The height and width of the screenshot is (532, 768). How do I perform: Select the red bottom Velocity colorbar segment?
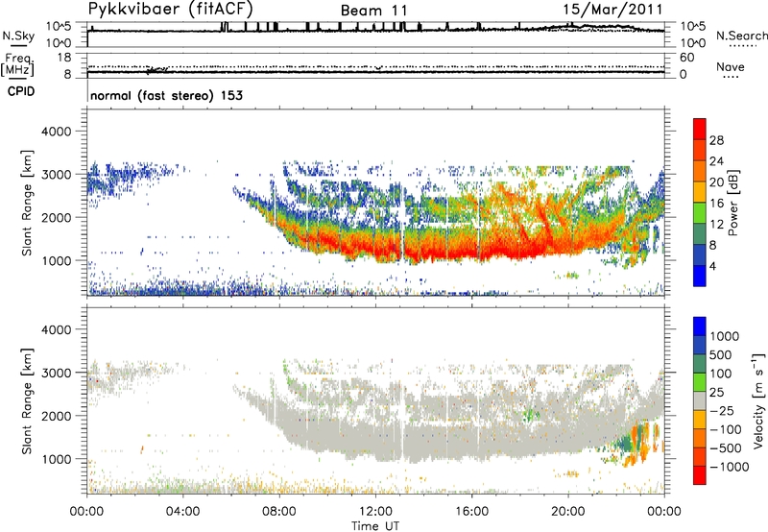coord(700,475)
